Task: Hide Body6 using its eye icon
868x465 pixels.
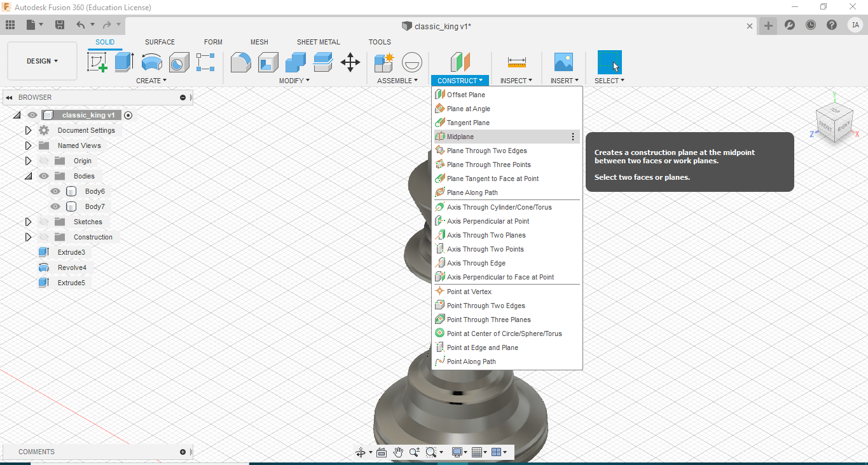Action: pos(55,191)
